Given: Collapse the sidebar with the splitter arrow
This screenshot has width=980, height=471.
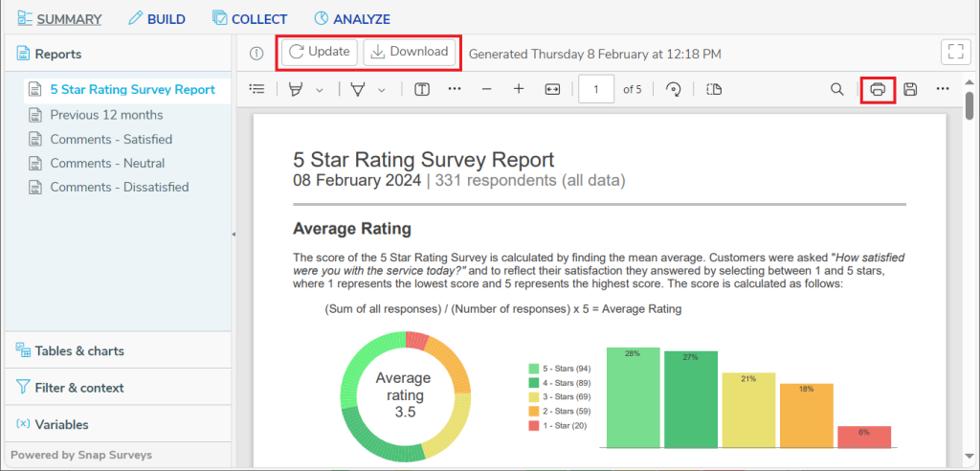Looking at the screenshot, I should (x=234, y=235).
